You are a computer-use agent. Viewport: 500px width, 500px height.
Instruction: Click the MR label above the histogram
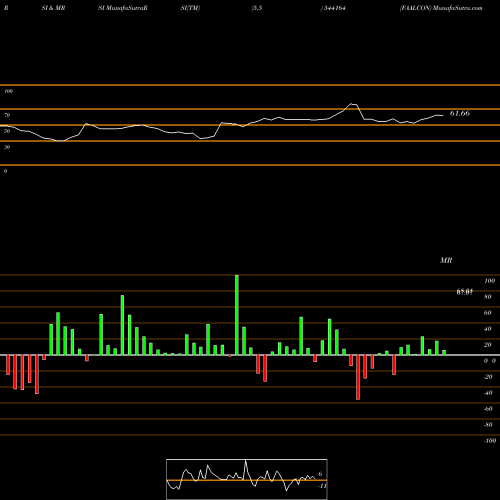(446, 260)
